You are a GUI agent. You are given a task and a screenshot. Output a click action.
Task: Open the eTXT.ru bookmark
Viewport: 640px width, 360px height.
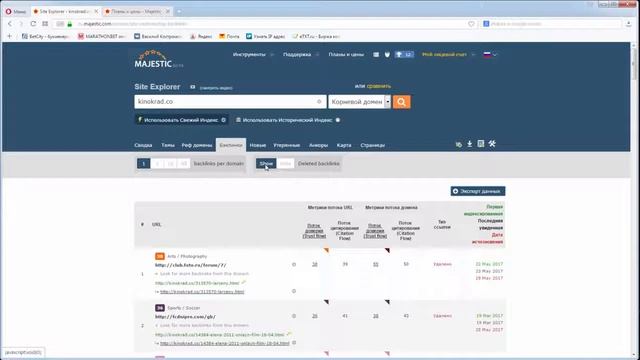tap(316, 36)
